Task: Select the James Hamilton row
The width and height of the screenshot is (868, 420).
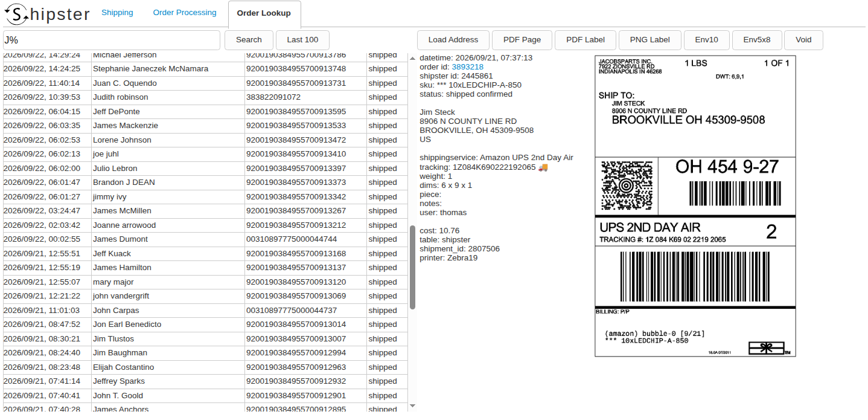Action: 205,268
